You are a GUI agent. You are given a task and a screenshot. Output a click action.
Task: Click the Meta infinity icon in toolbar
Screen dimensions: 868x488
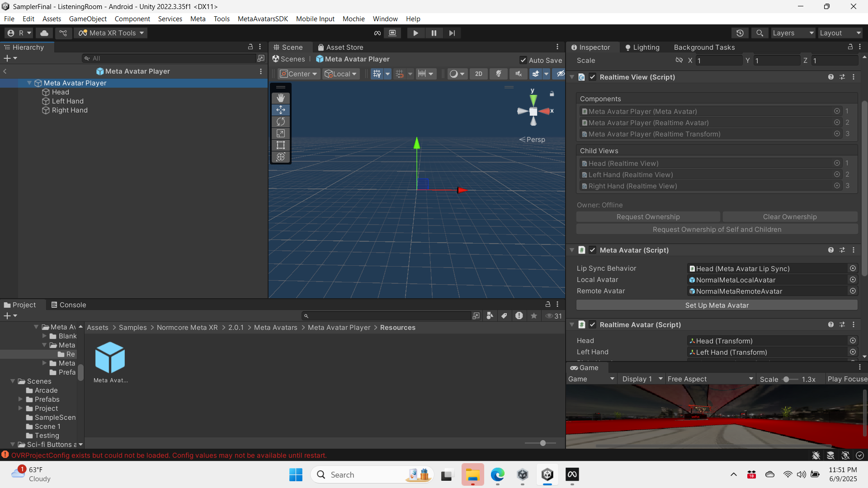(x=377, y=33)
